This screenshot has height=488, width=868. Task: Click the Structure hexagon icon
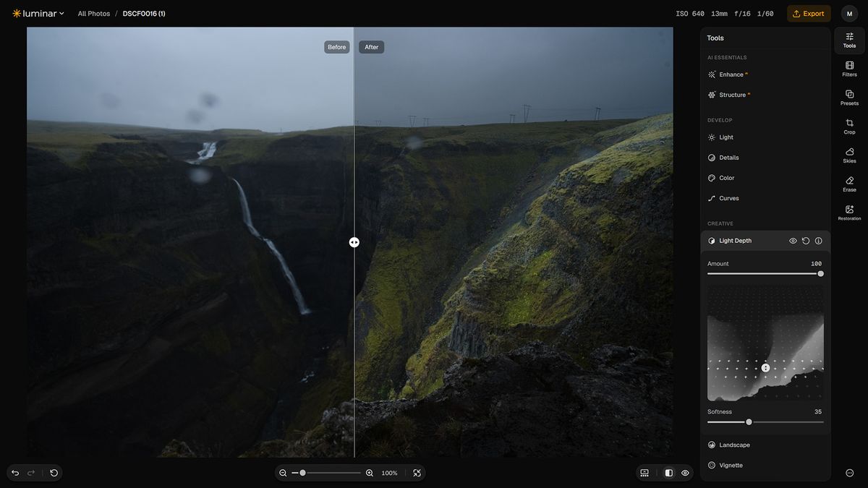[x=712, y=95]
